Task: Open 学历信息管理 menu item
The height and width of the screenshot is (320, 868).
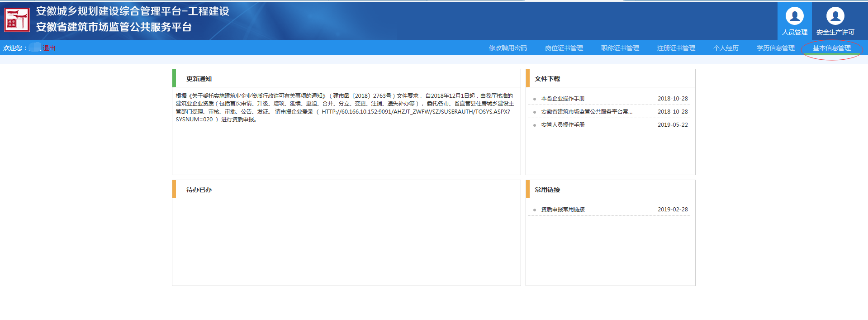Action: (775, 48)
